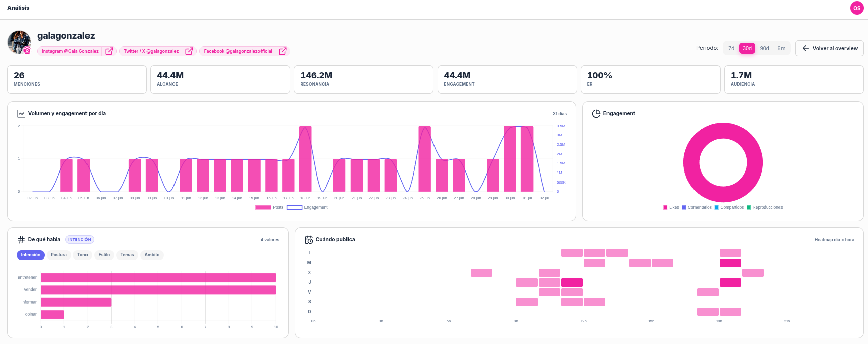
Task: Switch to the Tono tab
Action: click(x=82, y=255)
